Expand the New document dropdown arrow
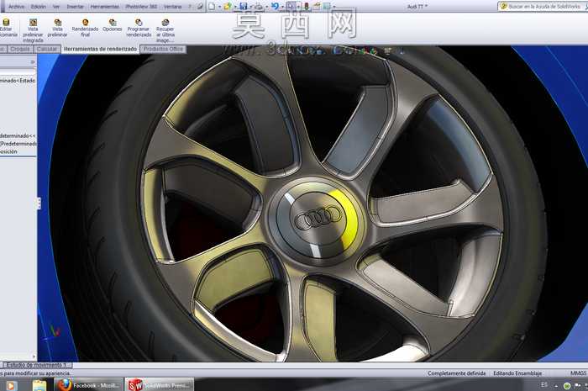Screen dimensions: 588x391 click(219, 7)
